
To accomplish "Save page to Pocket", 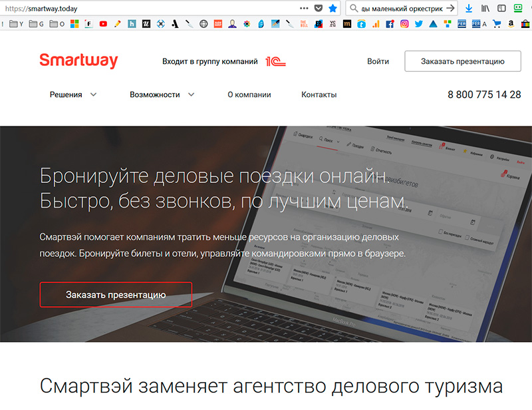I will click(x=319, y=8).
